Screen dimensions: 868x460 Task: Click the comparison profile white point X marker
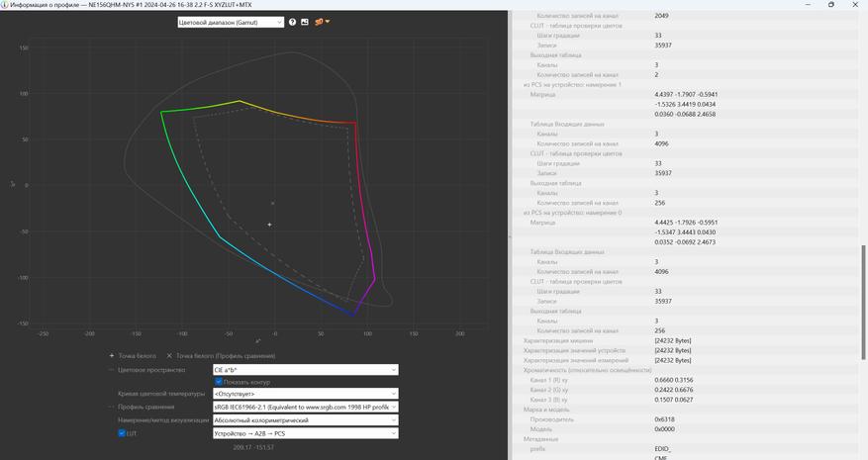click(x=169, y=355)
